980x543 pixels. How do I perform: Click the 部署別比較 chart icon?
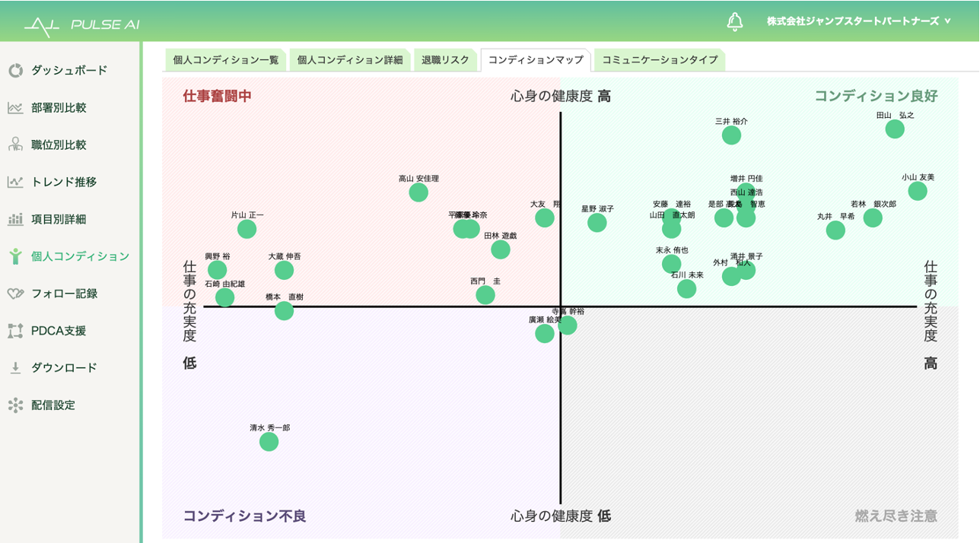coord(16,108)
